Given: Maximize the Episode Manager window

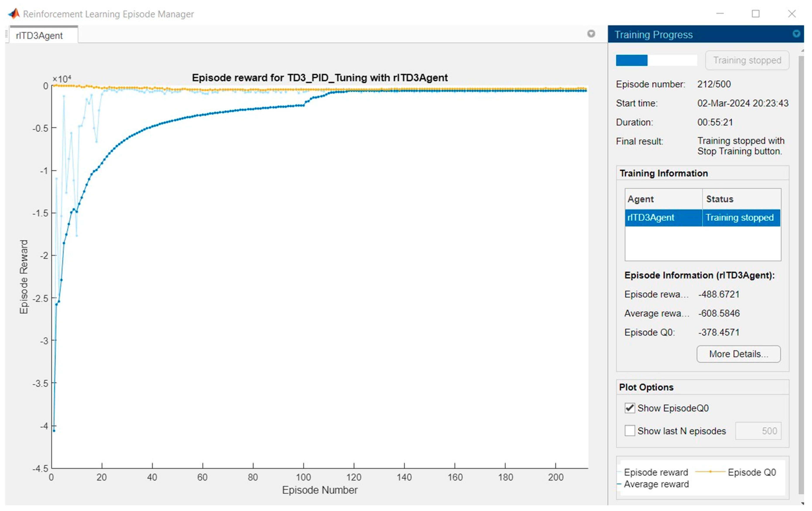Looking at the screenshot, I should coord(755,14).
